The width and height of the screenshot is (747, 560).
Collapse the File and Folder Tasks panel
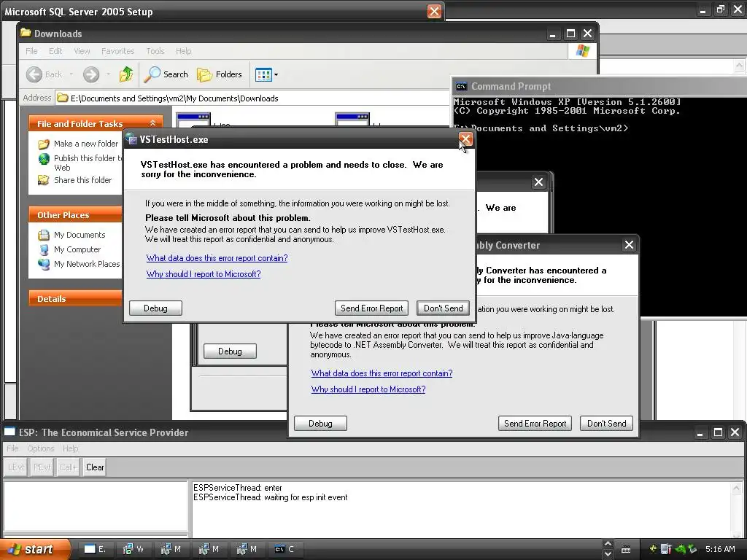pyautogui.click(x=153, y=123)
